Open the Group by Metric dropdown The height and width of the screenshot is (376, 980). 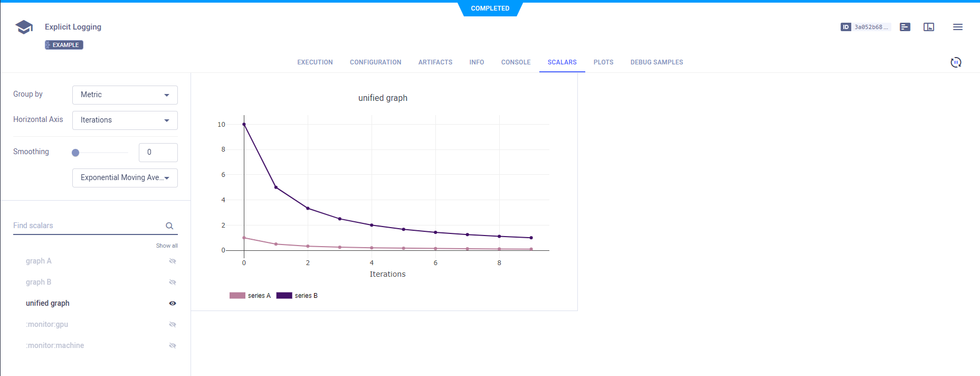click(x=125, y=95)
